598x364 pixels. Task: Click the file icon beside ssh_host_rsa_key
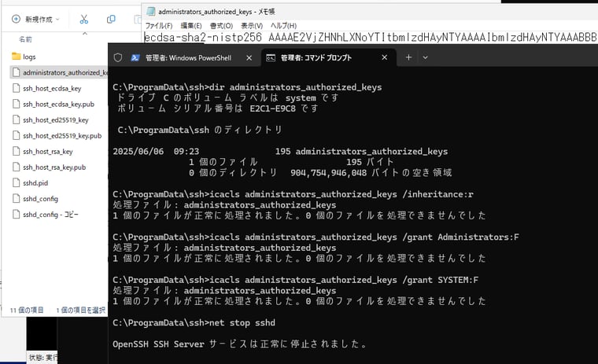[x=16, y=151]
